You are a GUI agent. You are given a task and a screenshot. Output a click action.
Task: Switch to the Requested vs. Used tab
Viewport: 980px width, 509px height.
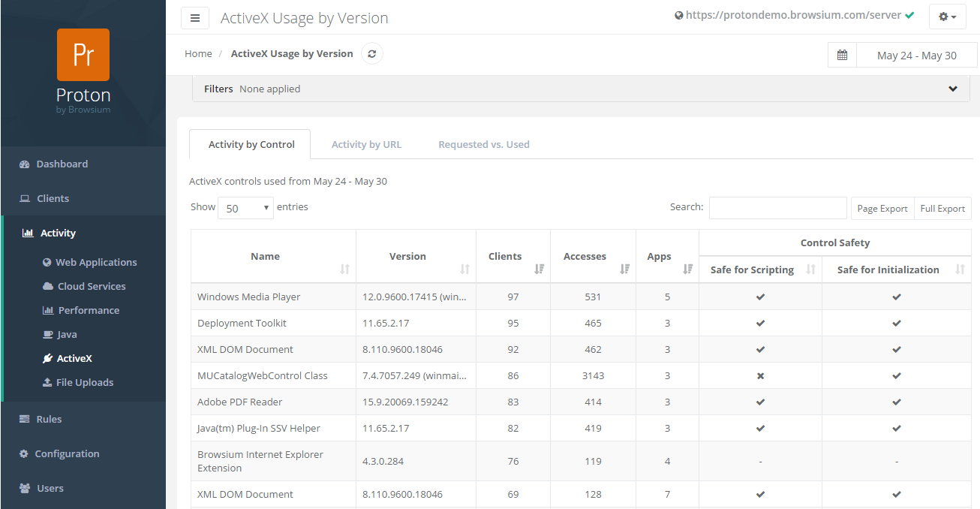484,144
